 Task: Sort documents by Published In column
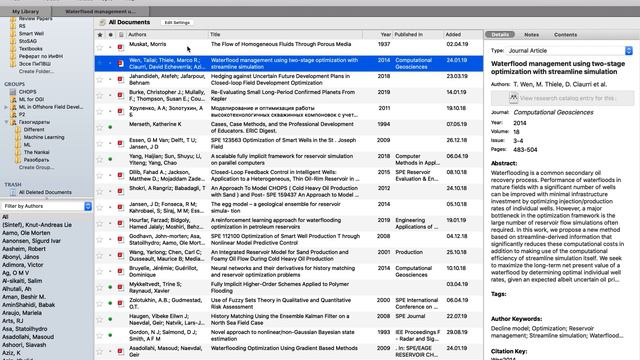[418, 35]
